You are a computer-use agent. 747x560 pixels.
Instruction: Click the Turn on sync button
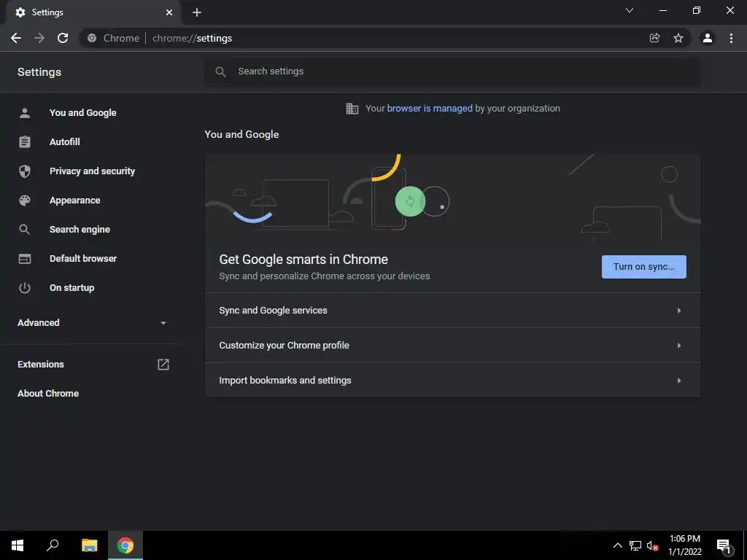click(x=644, y=267)
